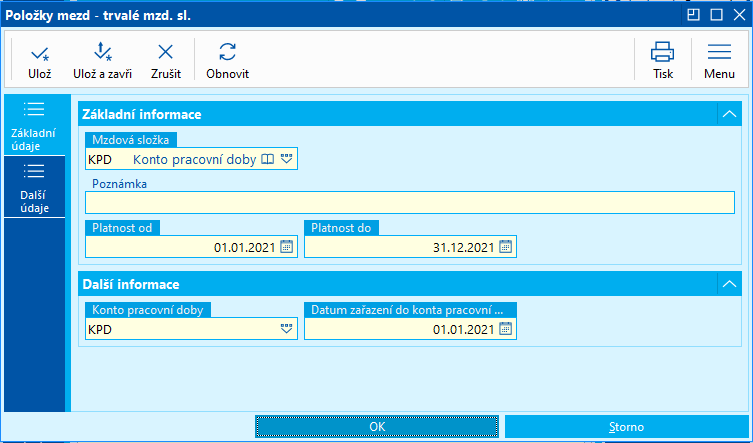The width and height of the screenshot is (753, 443).
Task: Click the Storno button
Action: (x=626, y=427)
